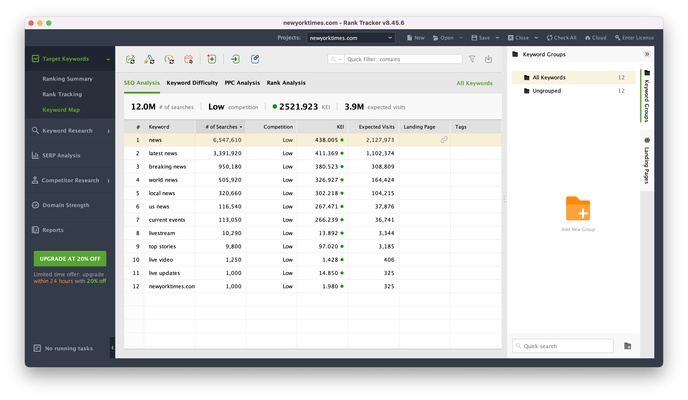Click the blue pencil edit icon
The height and width of the screenshot is (400, 688).
pos(255,59)
